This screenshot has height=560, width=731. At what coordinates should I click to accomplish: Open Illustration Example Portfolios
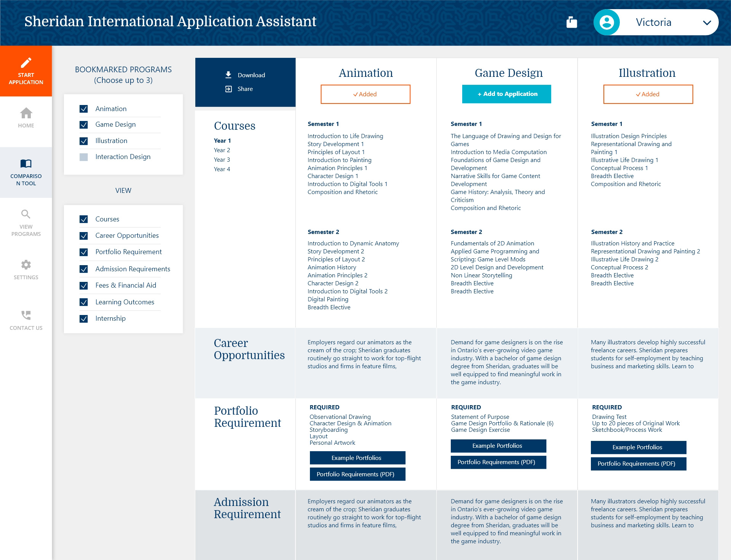[638, 447]
